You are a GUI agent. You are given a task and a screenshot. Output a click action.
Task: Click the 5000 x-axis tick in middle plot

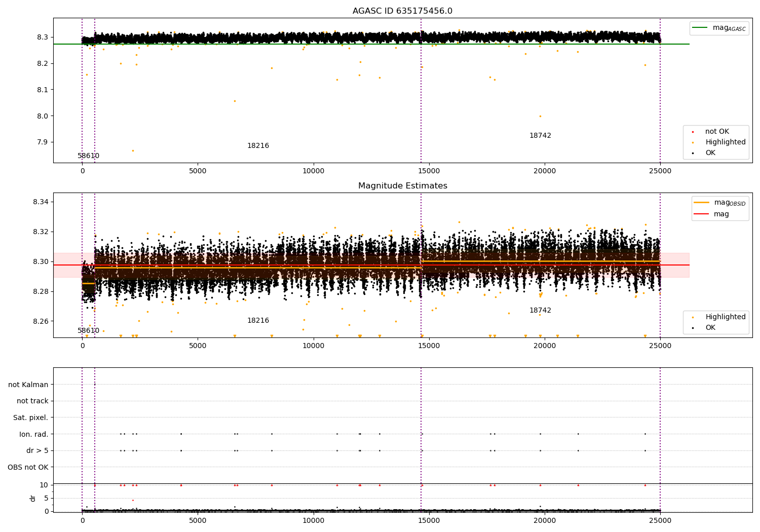tap(198, 346)
